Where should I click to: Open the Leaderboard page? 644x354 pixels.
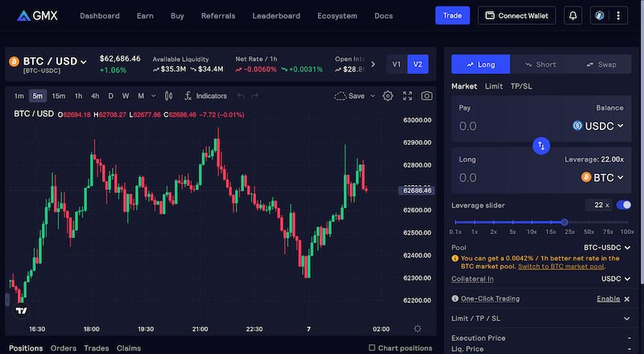point(276,15)
